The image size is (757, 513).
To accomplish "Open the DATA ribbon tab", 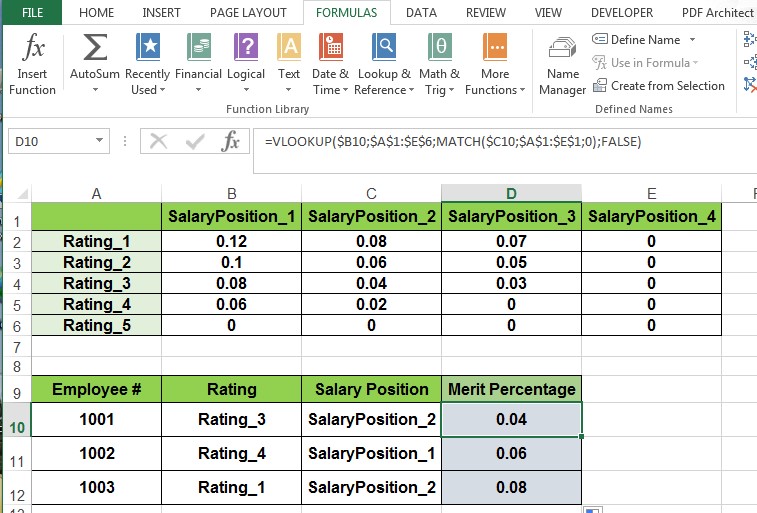I will click(x=421, y=13).
